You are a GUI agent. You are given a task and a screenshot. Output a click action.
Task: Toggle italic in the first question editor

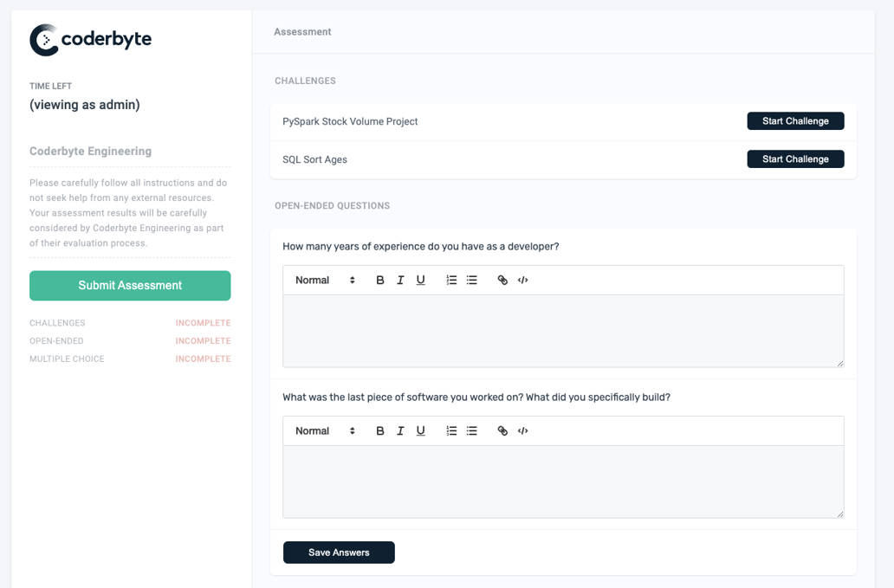[x=400, y=281]
